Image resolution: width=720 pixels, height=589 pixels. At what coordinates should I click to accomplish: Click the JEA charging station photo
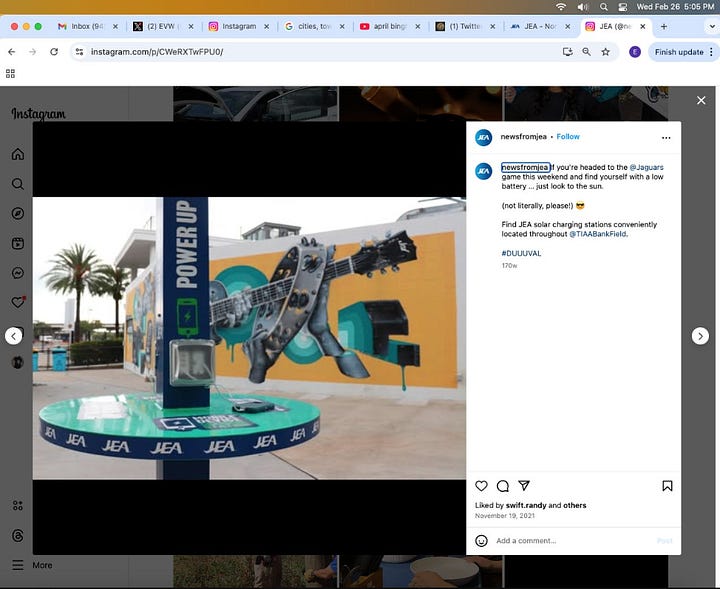pos(249,338)
